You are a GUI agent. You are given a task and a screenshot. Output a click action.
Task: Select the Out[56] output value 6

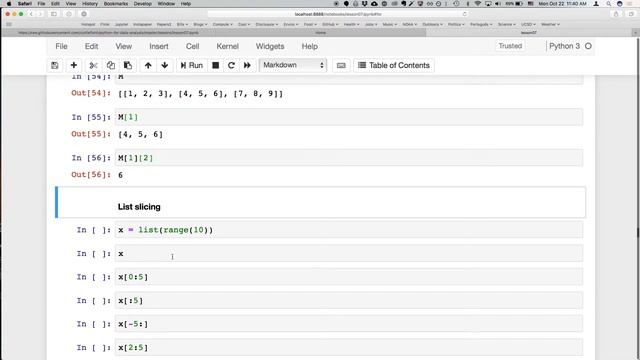click(120, 175)
